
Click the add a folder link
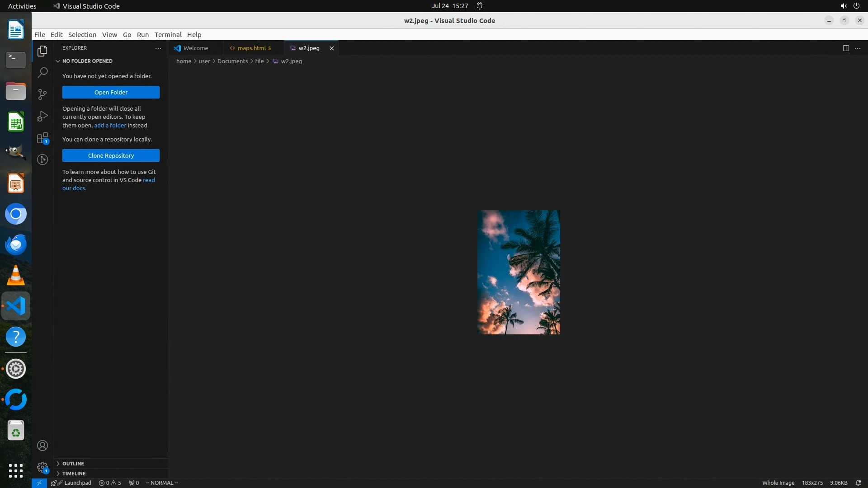coord(110,125)
